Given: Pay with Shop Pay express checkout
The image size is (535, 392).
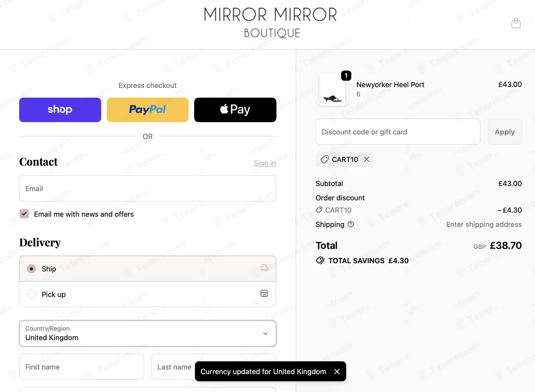Looking at the screenshot, I should [60, 110].
